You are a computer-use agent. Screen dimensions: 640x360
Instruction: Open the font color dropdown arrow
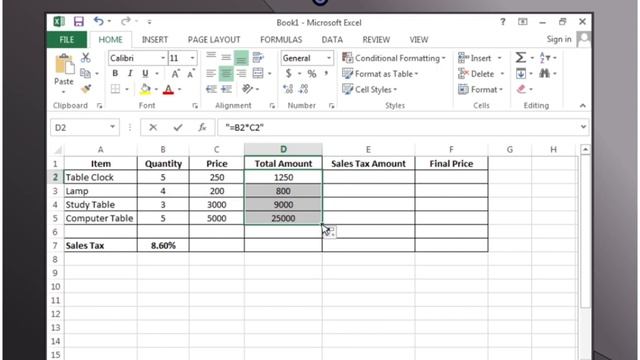(x=180, y=89)
